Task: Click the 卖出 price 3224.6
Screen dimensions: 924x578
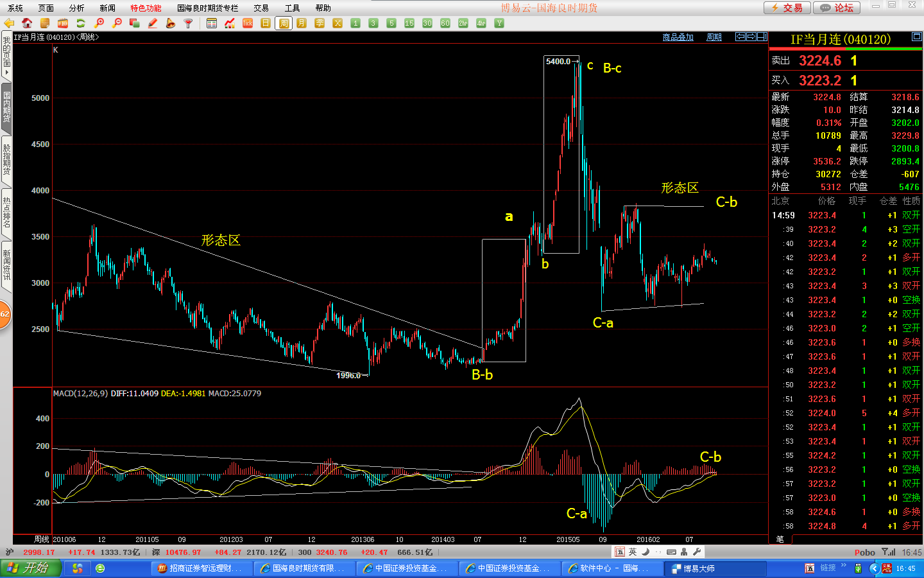Action: click(x=819, y=60)
